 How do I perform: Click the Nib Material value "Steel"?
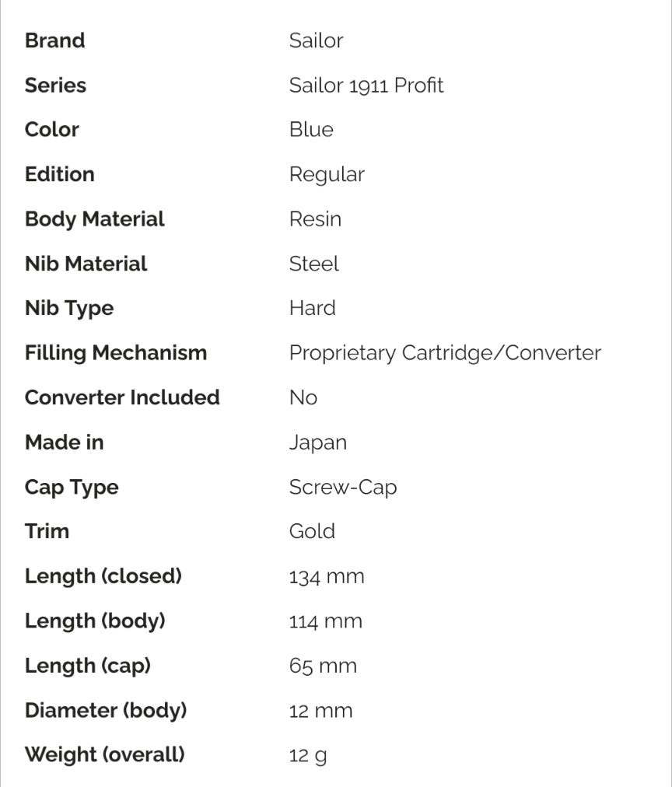point(313,264)
